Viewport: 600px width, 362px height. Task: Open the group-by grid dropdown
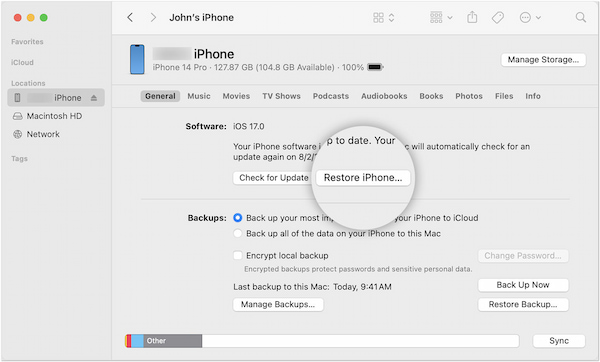point(441,18)
